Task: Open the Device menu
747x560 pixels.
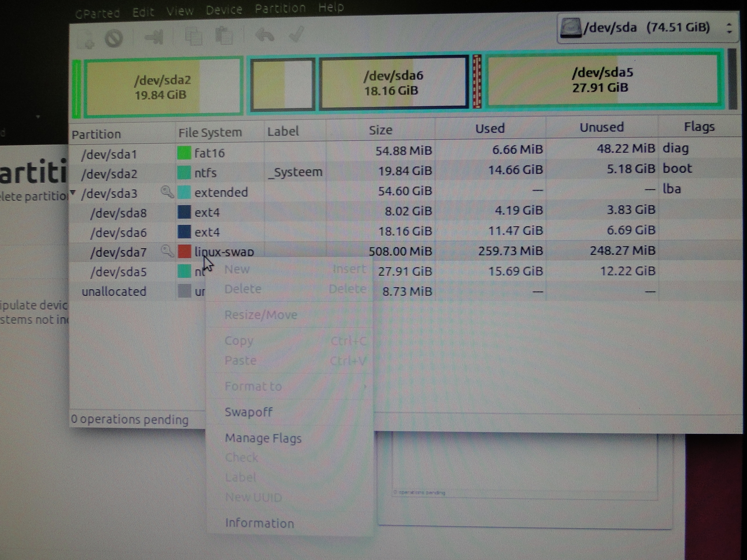Action: pyautogui.click(x=224, y=10)
